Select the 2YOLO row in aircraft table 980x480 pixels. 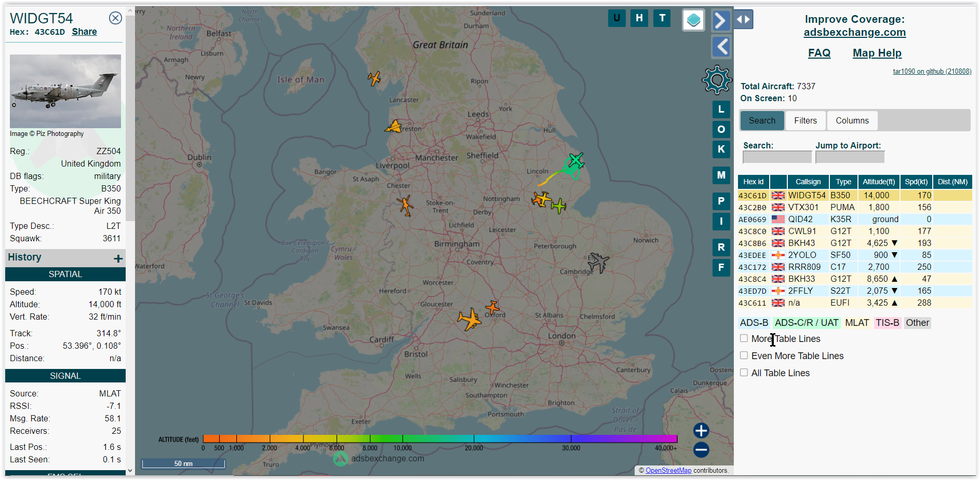point(855,255)
